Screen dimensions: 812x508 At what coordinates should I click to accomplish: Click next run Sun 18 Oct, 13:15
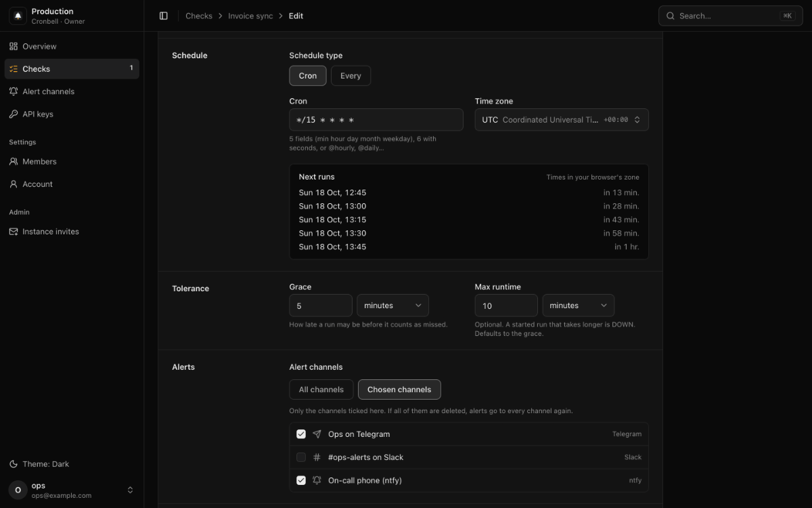point(332,219)
